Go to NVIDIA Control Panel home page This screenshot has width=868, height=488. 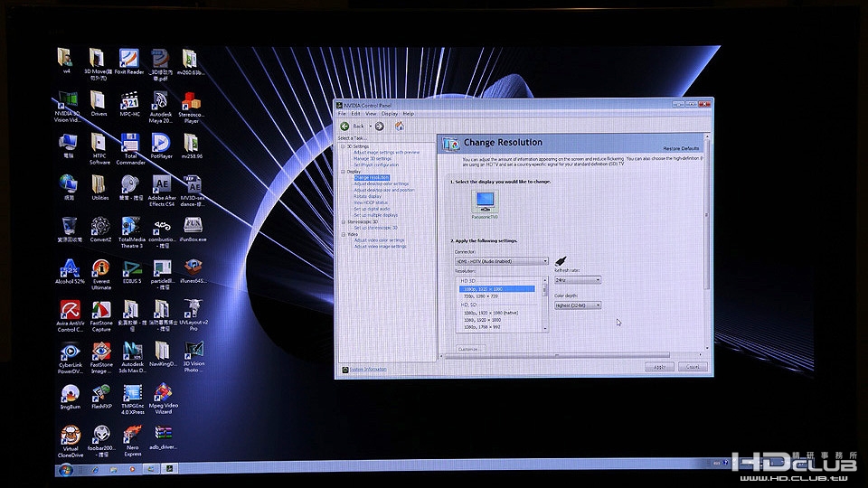click(399, 127)
